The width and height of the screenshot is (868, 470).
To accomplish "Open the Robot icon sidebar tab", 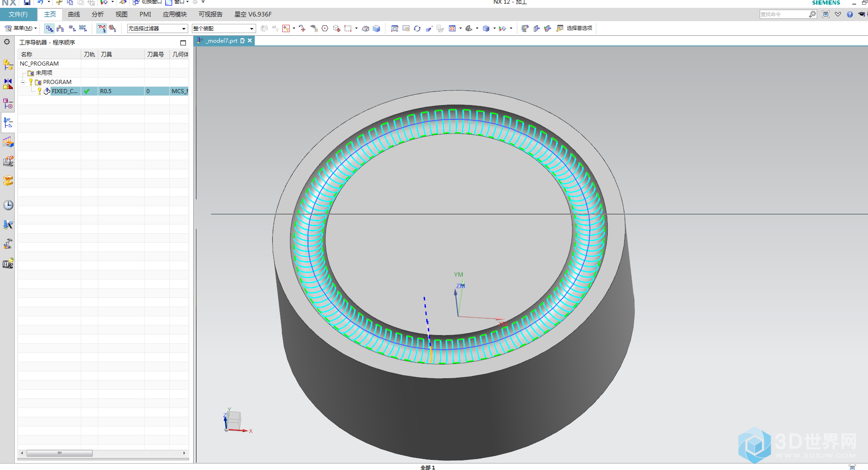I will [x=8, y=244].
